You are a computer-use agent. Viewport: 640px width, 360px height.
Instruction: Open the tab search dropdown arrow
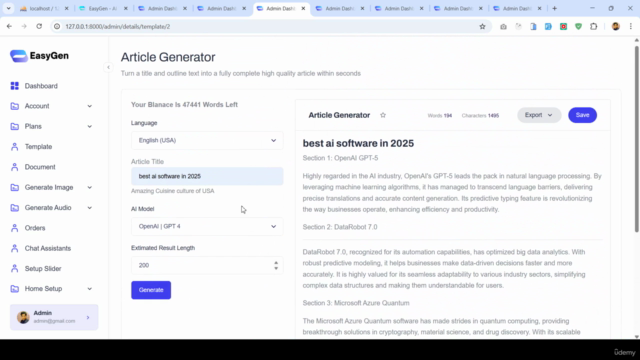tap(8, 8)
